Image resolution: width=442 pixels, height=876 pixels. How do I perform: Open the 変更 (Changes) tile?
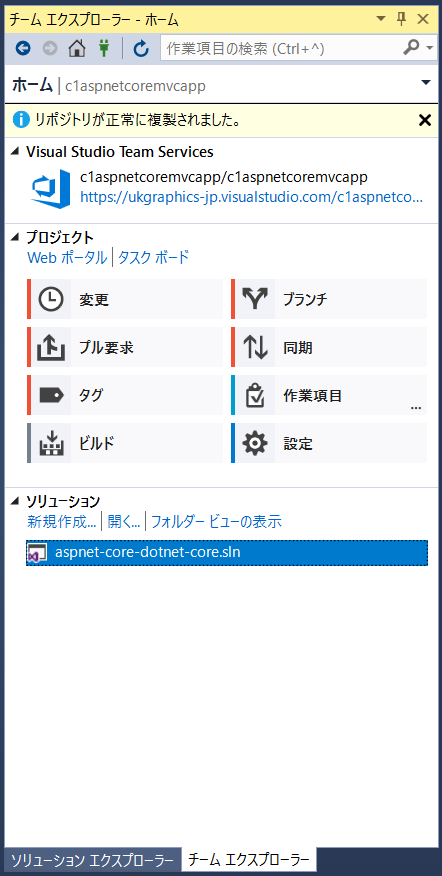[x=125, y=299]
